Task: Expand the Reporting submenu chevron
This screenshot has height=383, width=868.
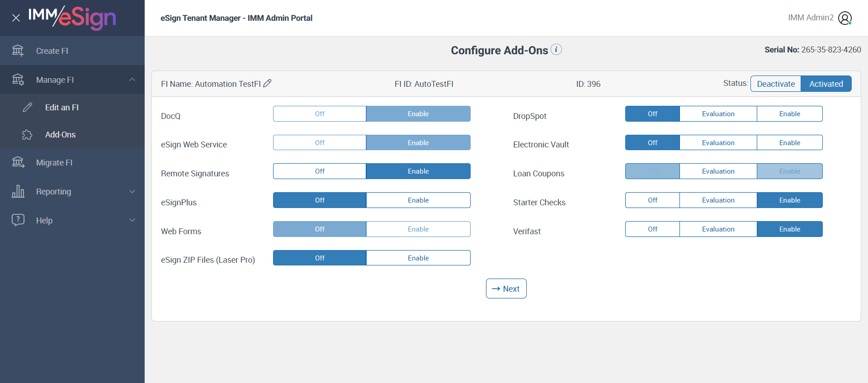Action: click(132, 191)
